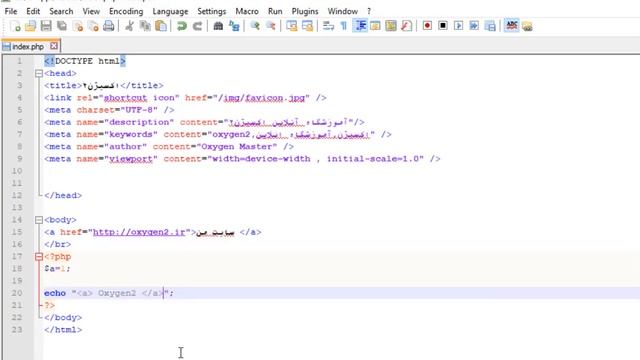The height and width of the screenshot is (360, 640).
Task: Click the Save All toolbar icon
Action: tap(62, 26)
